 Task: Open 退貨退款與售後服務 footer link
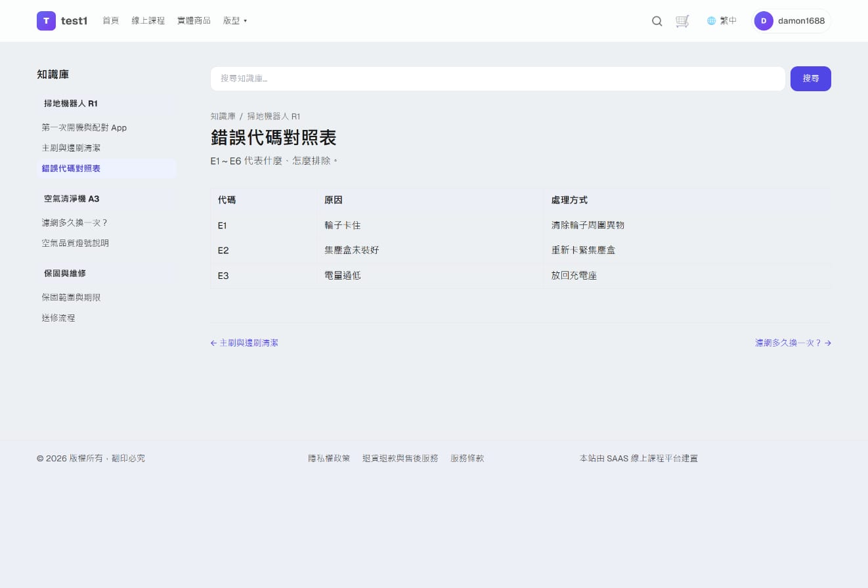(x=401, y=459)
